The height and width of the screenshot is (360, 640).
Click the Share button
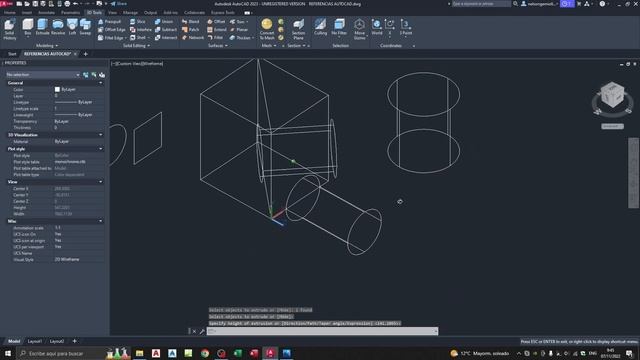[x=118, y=4]
